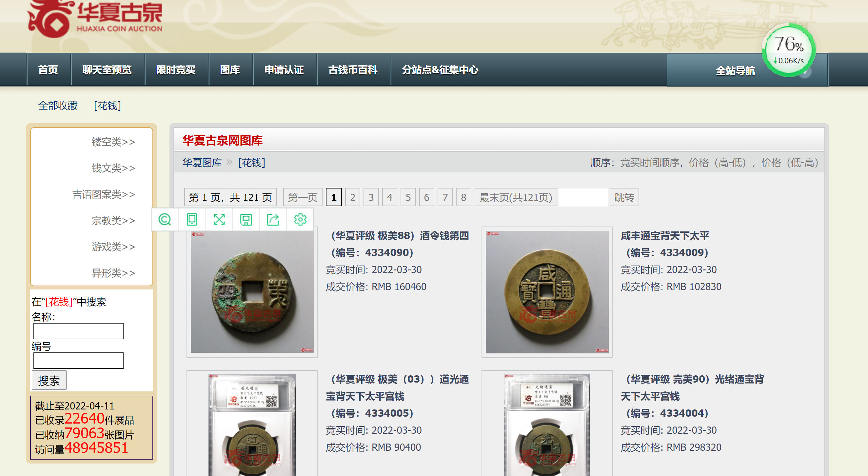Click the 第 1 页, 共 121 页 label

(230, 197)
